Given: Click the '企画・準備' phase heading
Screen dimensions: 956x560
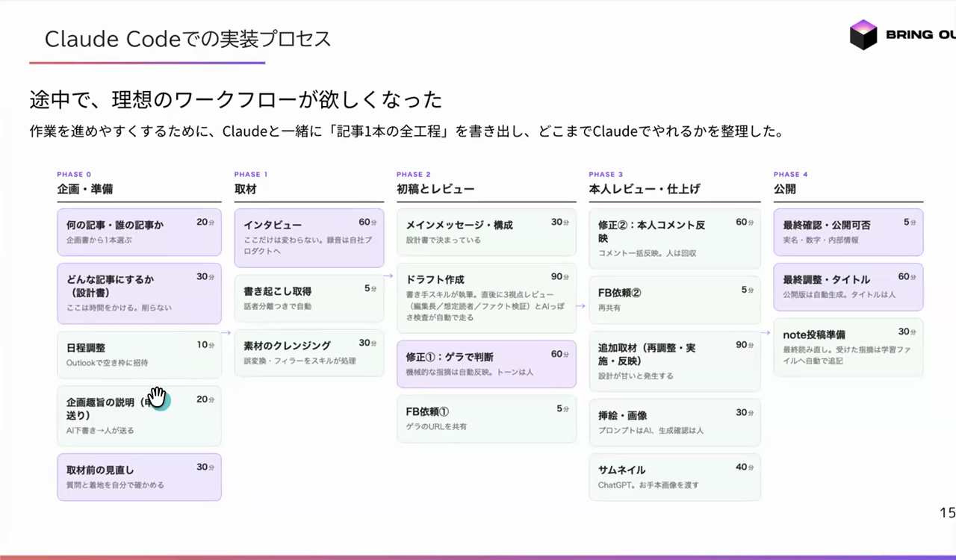Looking at the screenshot, I should [x=85, y=189].
